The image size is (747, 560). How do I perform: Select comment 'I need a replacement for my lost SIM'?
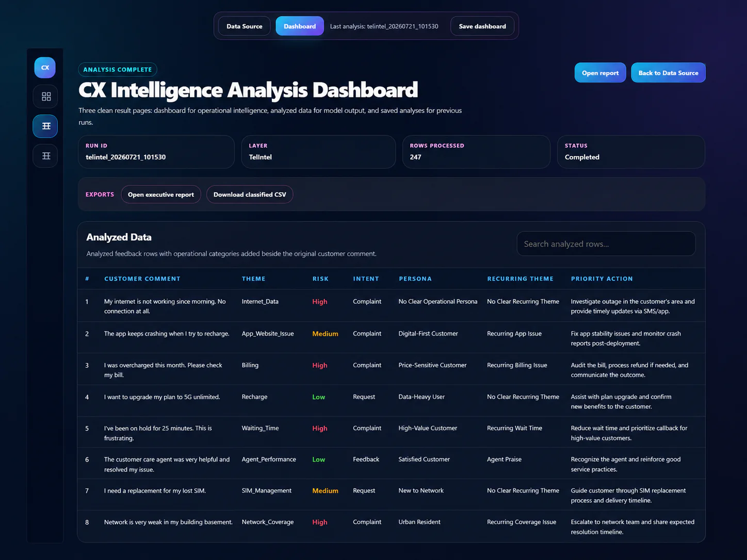pos(155,491)
